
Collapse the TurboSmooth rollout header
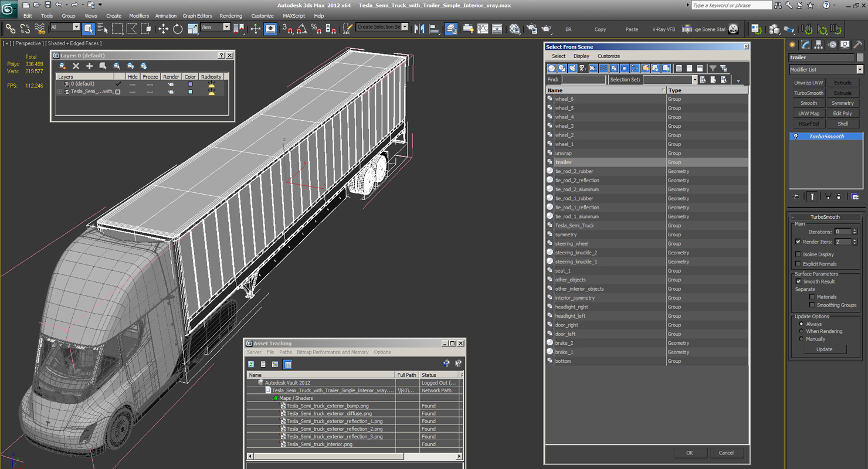[825, 217]
